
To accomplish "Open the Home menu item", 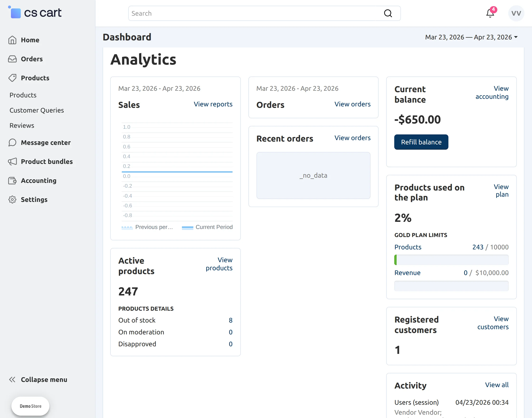I will [30, 40].
